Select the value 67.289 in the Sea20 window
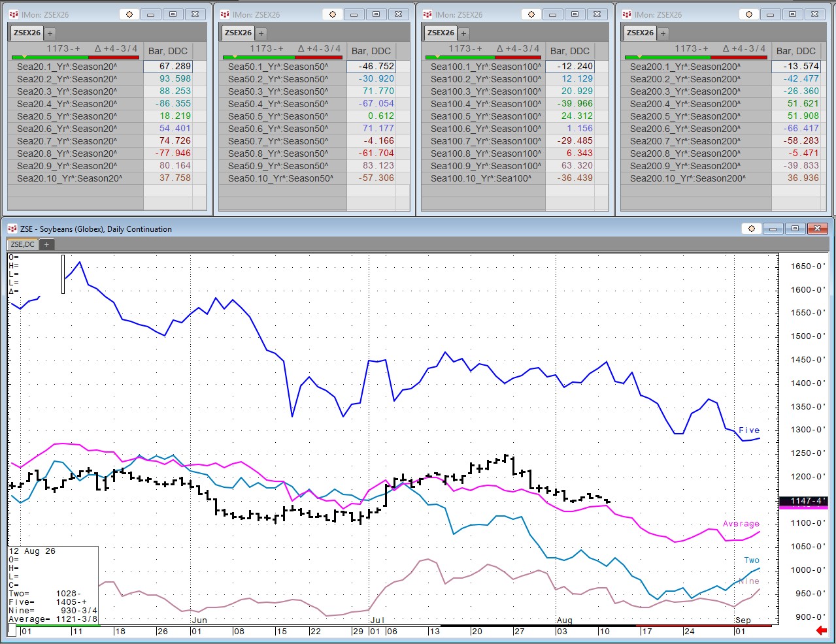This screenshot has width=836, height=644. tap(168, 67)
